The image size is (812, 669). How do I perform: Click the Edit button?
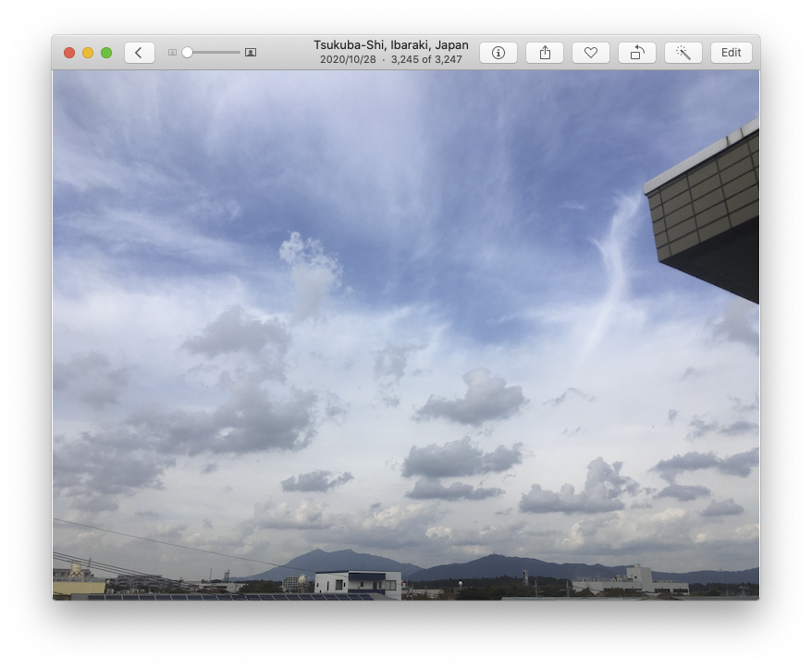731,53
